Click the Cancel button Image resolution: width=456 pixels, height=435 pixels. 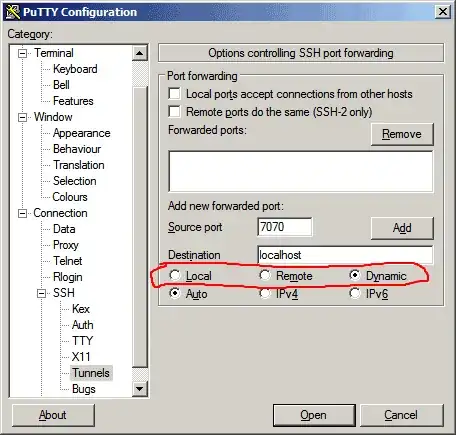coord(402,415)
